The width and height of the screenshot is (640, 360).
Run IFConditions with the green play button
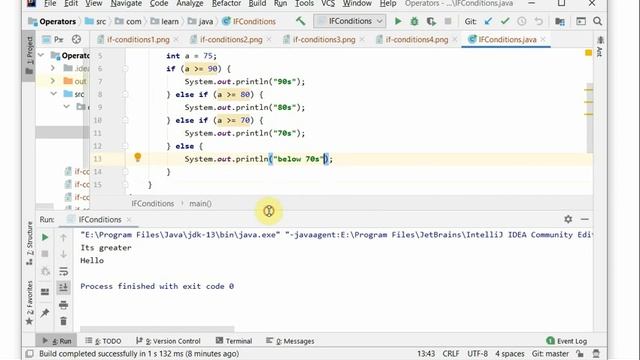398,21
